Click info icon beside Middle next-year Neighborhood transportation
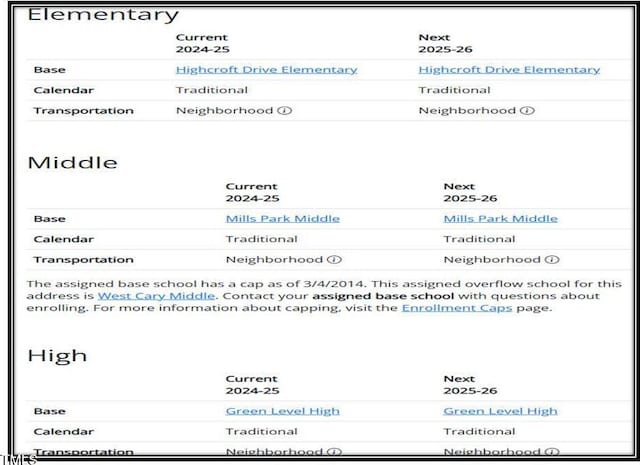Screen dimensions: 640x465 [x=552, y=260]
